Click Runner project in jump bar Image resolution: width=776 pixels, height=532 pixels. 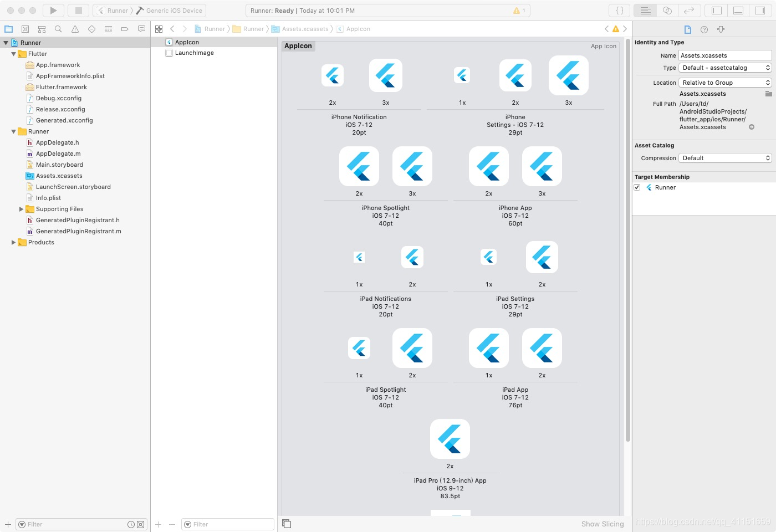pyautogui.click(x=210, y=29)
